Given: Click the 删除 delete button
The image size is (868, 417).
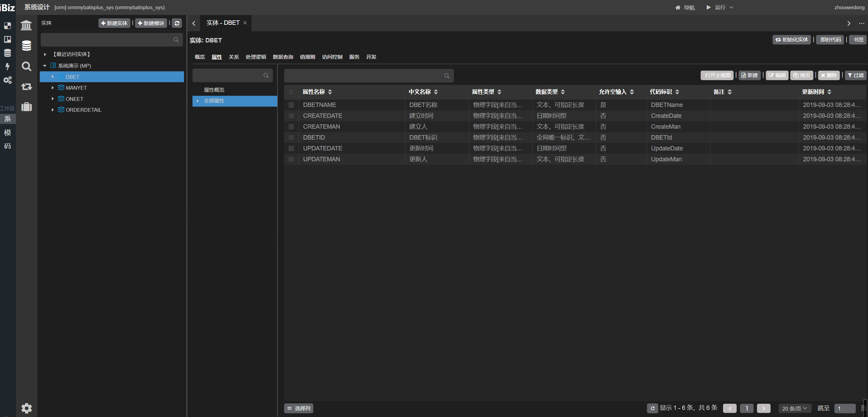Looking at the screenshot, I should pyautogui.click(x=829, y=75).
